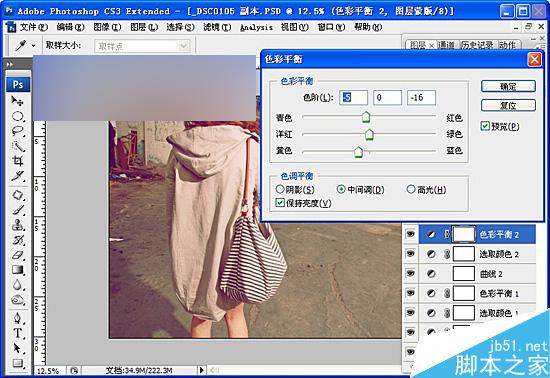Click the 青色–红色 slider handle
Image resolution: width=550 pixels, height=378 pixels.
366,117
